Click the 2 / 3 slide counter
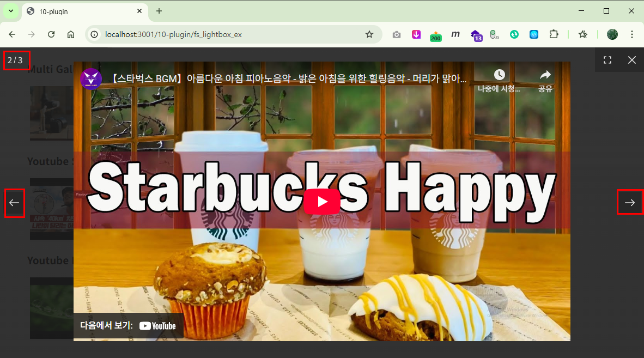The width and height of the screenshot is (644, 358). (x=15, y=60)
